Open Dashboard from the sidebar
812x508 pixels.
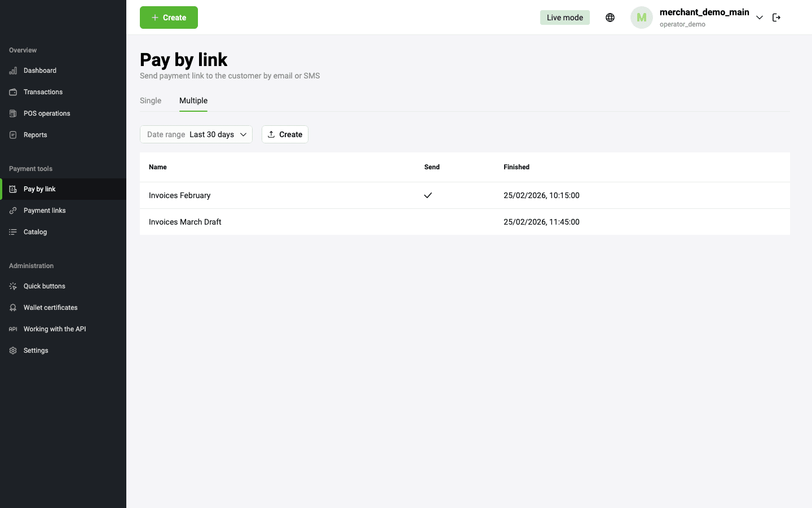click(39, 71)
